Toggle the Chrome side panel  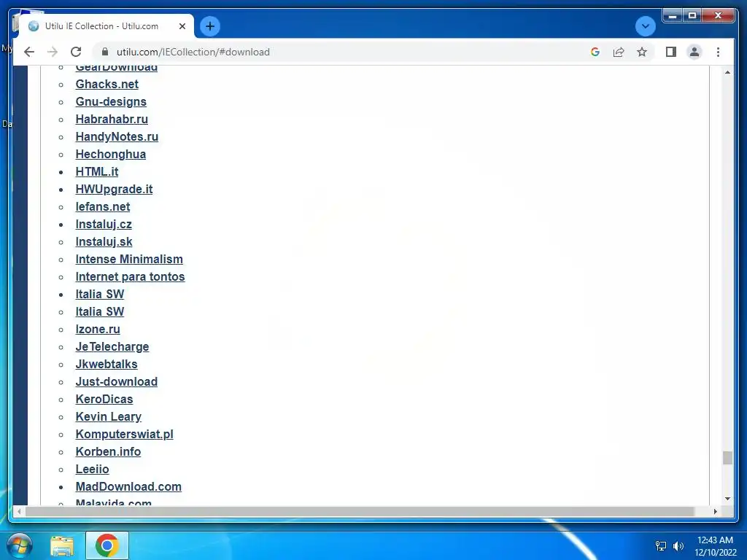click(x=671, y=52)
